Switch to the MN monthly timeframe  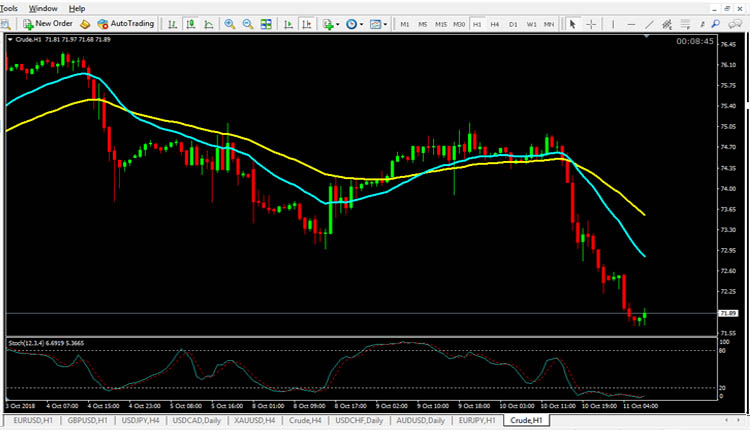tap(549, 24)
